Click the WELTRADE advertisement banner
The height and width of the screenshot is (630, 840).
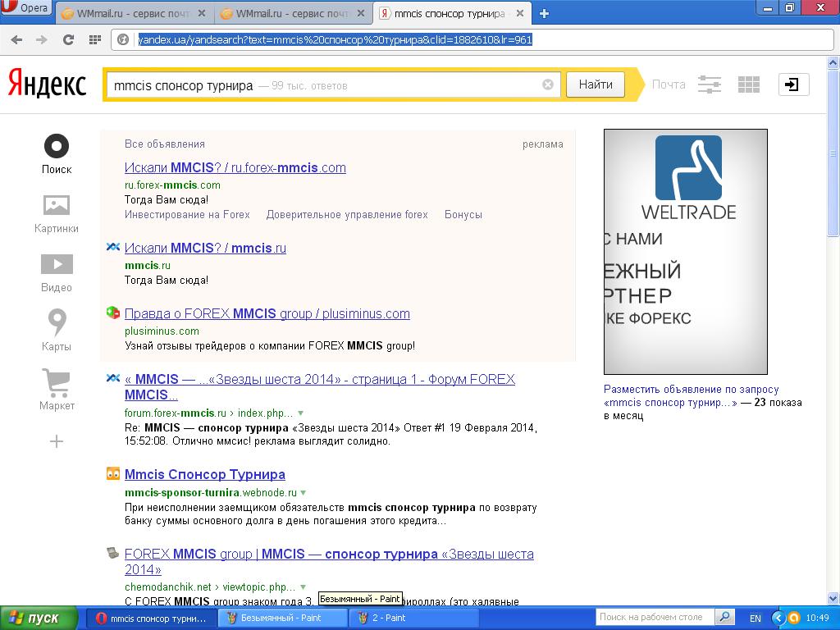[x=685, y=251]
